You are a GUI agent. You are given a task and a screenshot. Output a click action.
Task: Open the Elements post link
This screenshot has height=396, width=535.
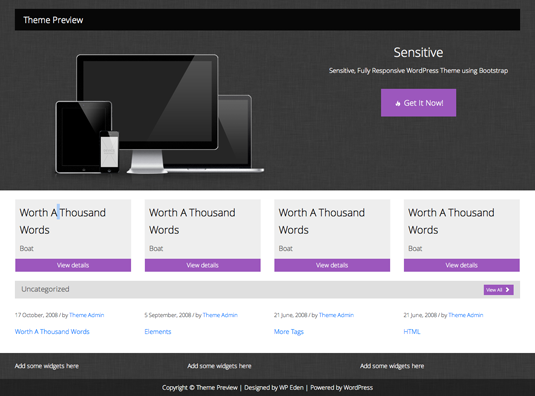point(158,332)
